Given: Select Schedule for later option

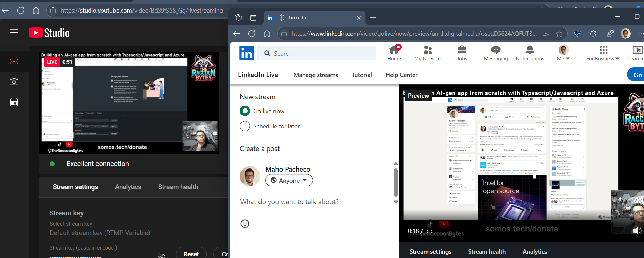Looking at the screenshot, I should [245, 126].
